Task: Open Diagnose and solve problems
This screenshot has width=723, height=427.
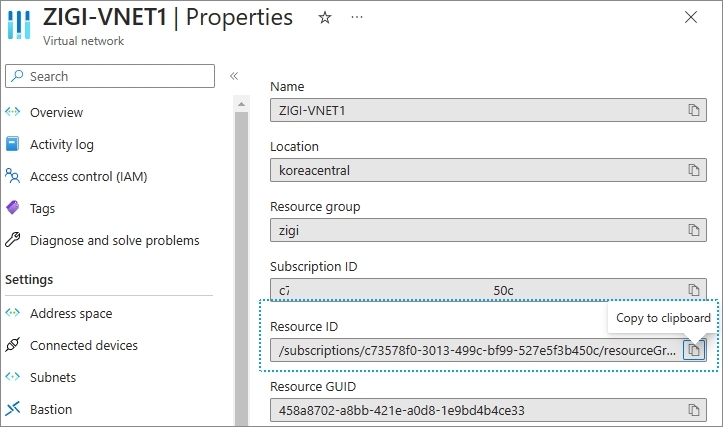Action: (x=115, y=241)
